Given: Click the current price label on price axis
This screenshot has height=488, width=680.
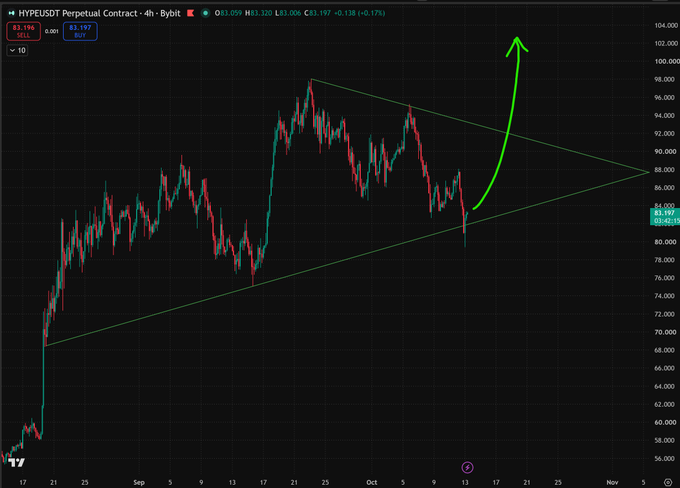Looking at the screenshot, I should (665, 216).
